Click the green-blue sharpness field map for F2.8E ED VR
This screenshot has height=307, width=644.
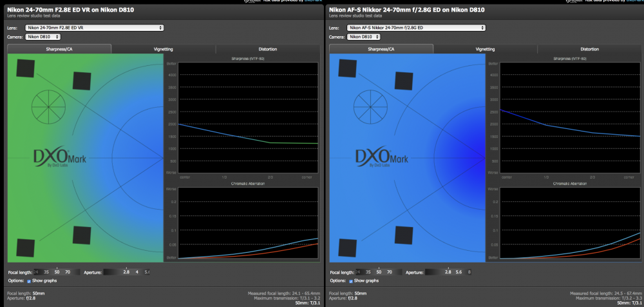86,158
